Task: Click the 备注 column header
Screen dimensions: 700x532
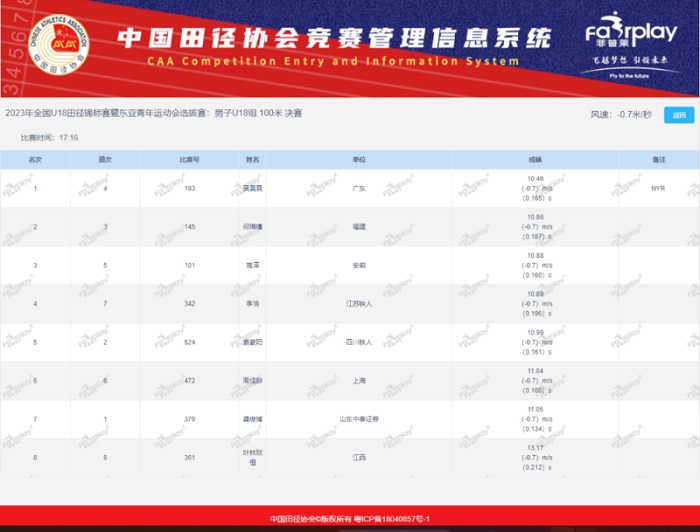Action: 657,160
